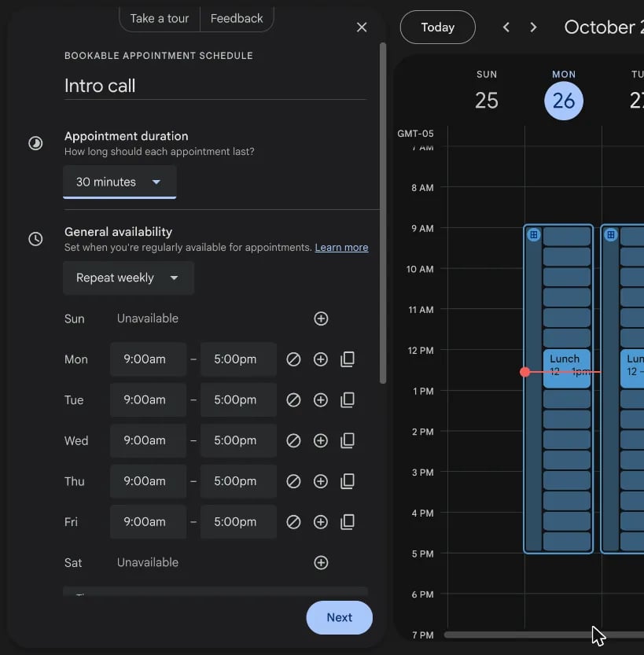Mark Thursday as unavailable
Screen dimensions: 644x655
pyautogui.click(x=293, y=481)
